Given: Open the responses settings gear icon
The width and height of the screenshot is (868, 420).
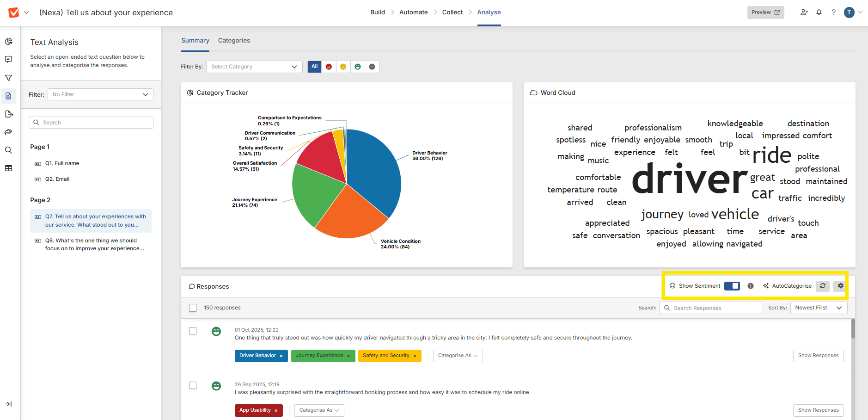Looking at the screenshot, I should pyautogui.click(x=840, y=286).
